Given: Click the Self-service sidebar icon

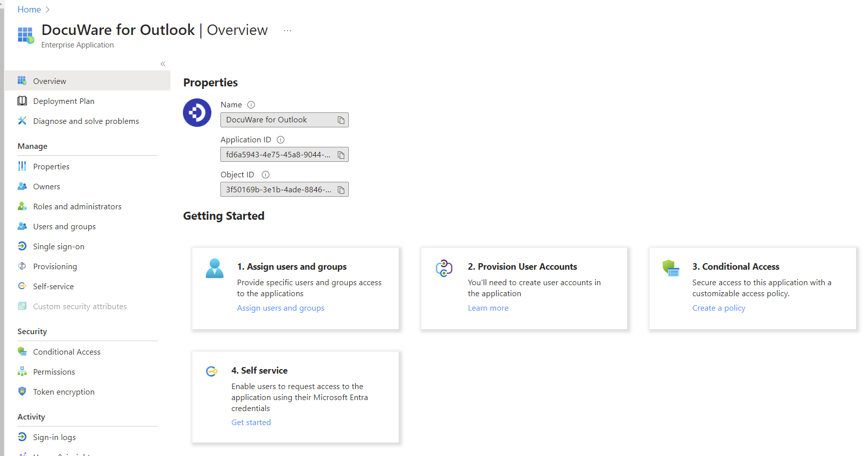Looking at the screenshot, I should point(22,286).
